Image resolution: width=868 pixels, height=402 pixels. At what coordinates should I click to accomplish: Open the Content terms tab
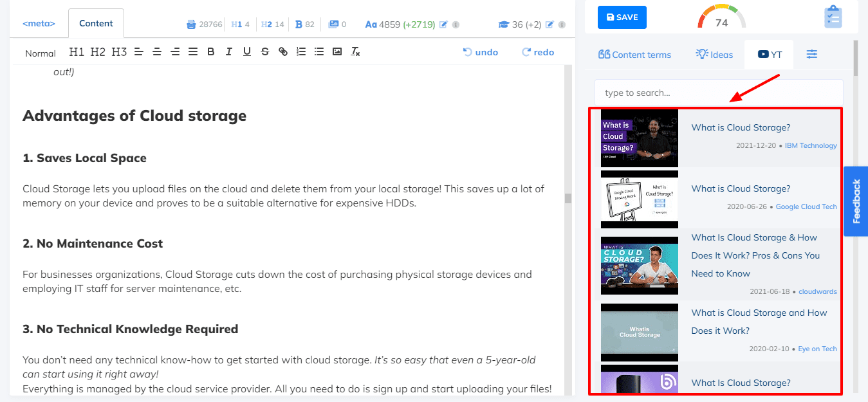click(x=634, y=55)
